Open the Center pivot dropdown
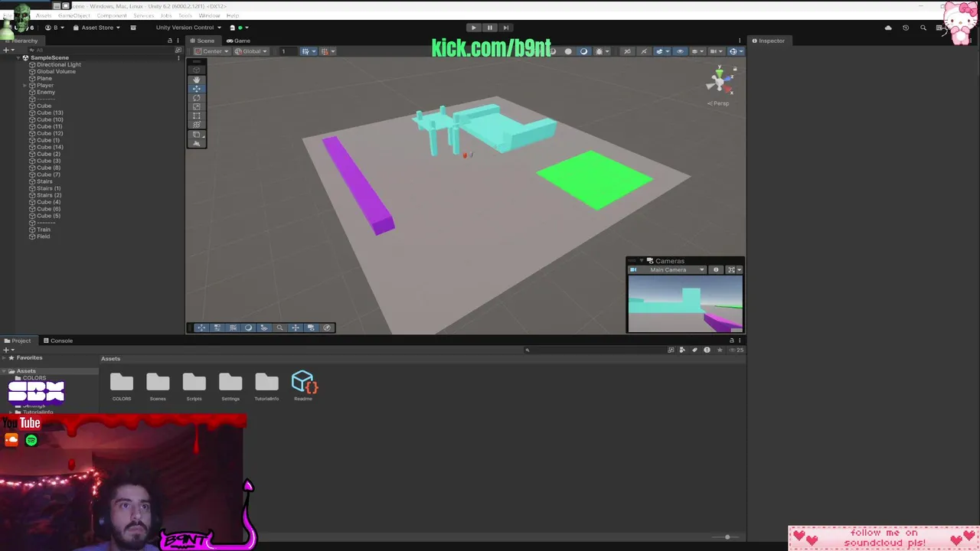 click(x=211, y=51)
